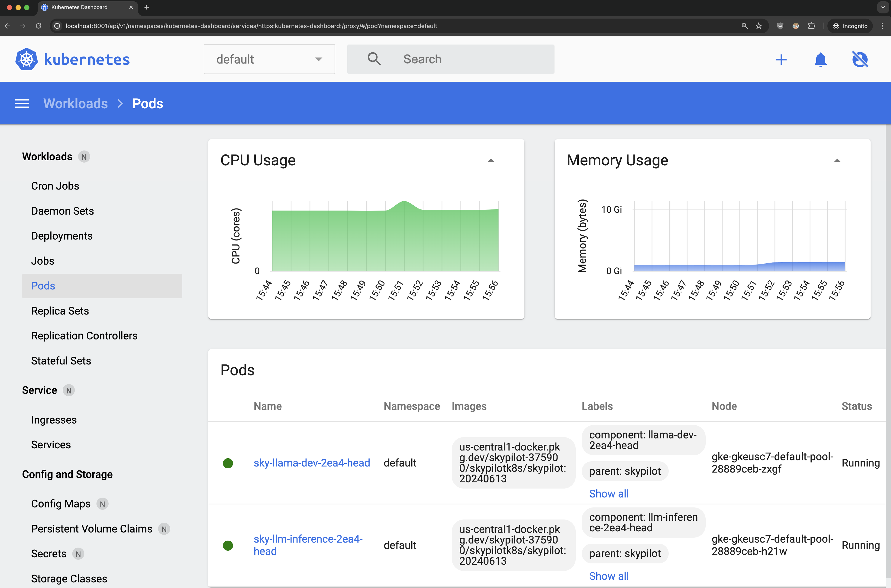The width and height of the screenshot is (891, 588).
Task: Open Daemon Sets in the sidebar
Action: coord(62,211)
